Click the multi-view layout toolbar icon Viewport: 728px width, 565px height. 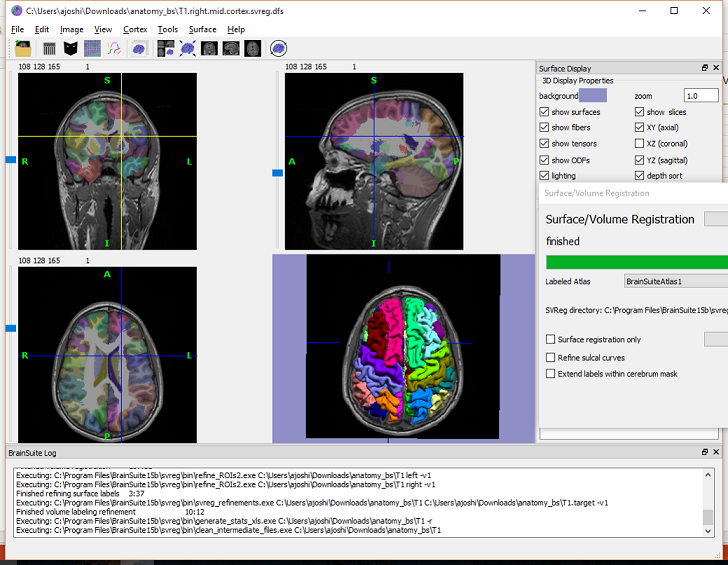166,48
